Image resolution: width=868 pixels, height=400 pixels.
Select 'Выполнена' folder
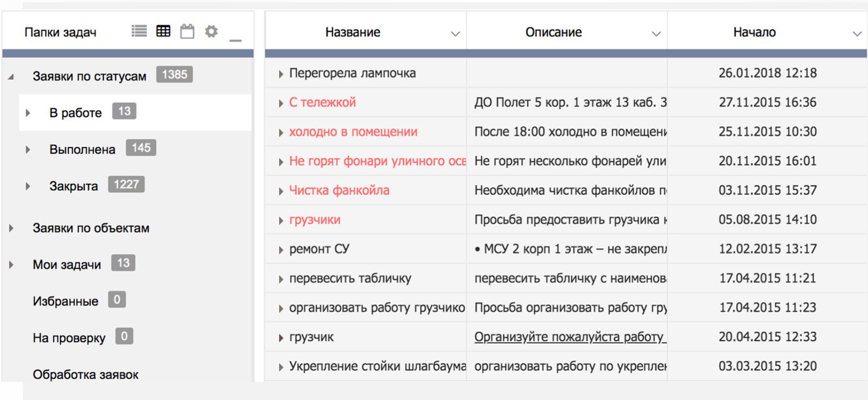(x=82, y=150)
